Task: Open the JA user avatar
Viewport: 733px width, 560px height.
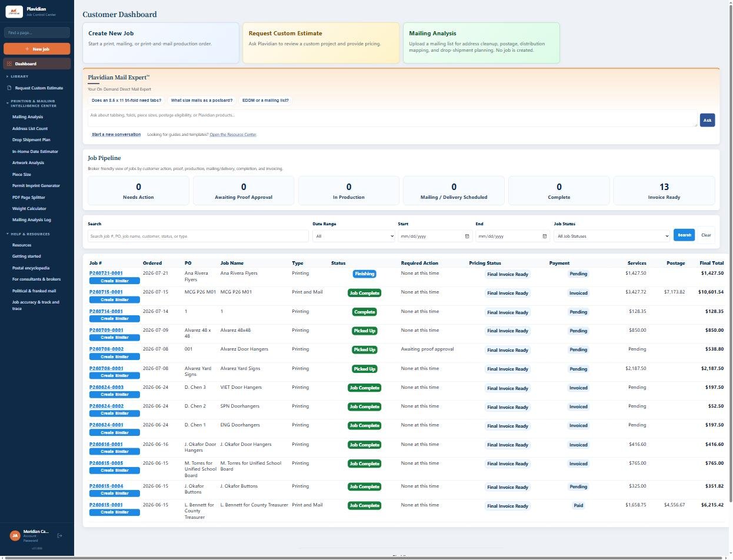Action: click(15, 535)
